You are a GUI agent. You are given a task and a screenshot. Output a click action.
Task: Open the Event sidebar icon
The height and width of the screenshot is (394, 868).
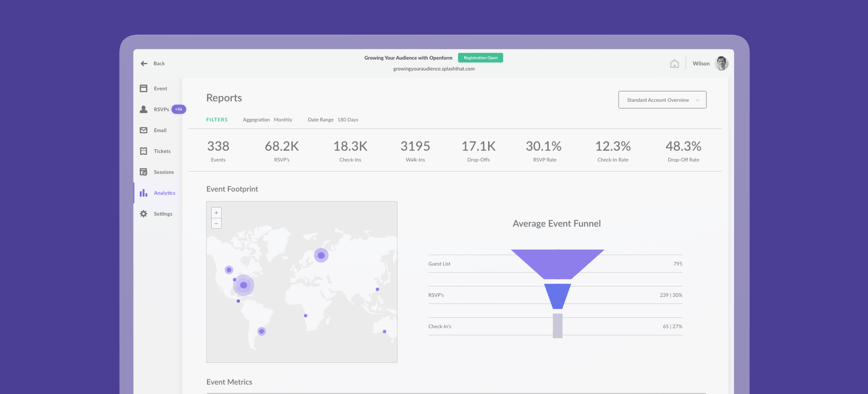[143, 88]
